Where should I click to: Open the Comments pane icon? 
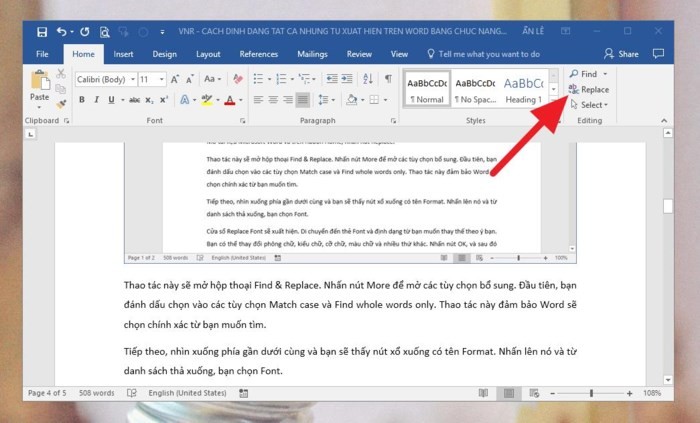tap(658, 54)
